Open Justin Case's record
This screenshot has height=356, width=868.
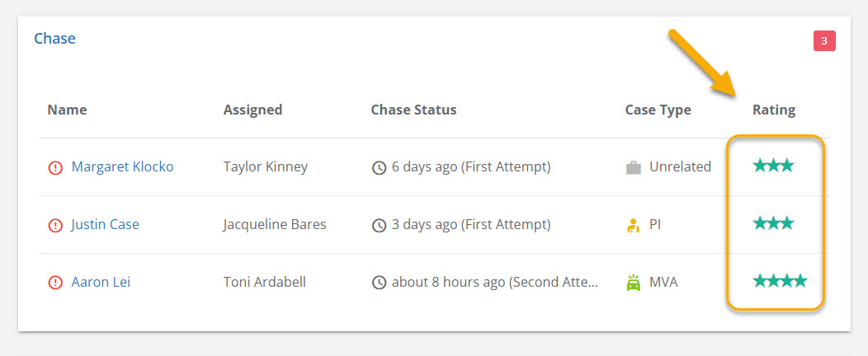click(105, 224)
